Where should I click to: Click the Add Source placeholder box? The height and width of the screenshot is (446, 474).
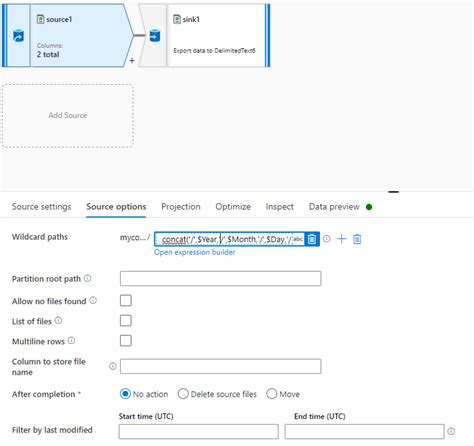[68, 115]
